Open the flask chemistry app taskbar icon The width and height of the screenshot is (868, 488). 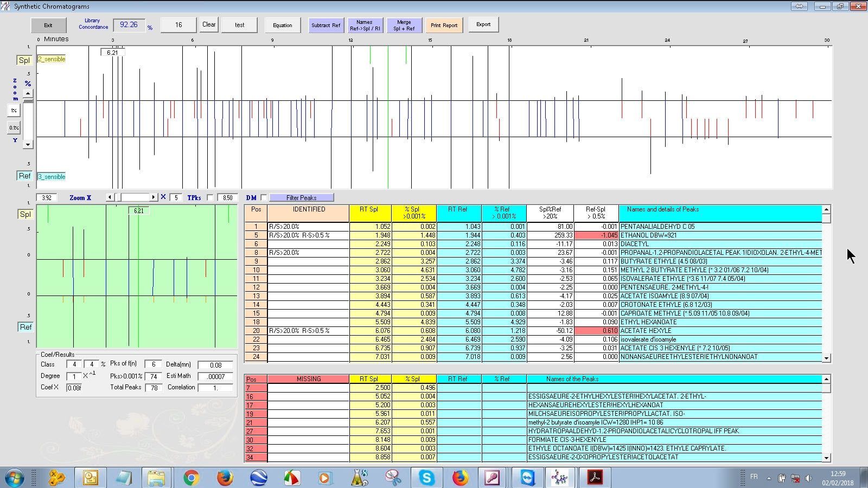pyautogui.click(x=359, y=478)
